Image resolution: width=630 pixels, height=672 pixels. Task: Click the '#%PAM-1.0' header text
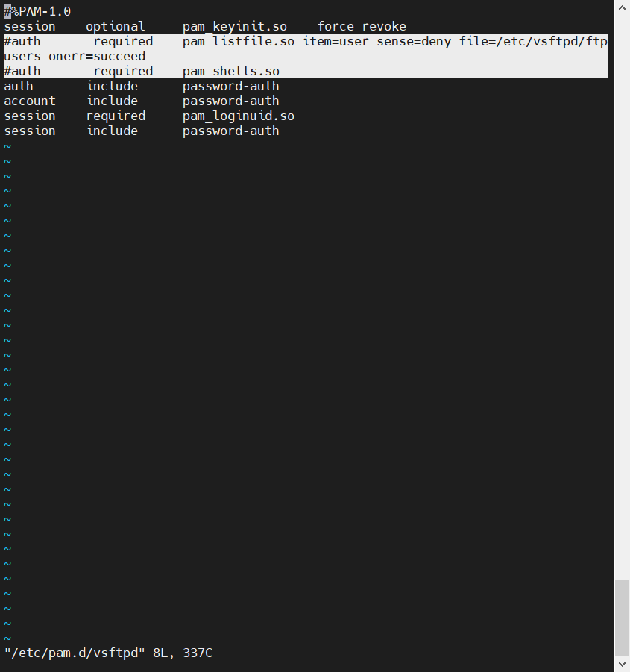click(x=37, y=12)
